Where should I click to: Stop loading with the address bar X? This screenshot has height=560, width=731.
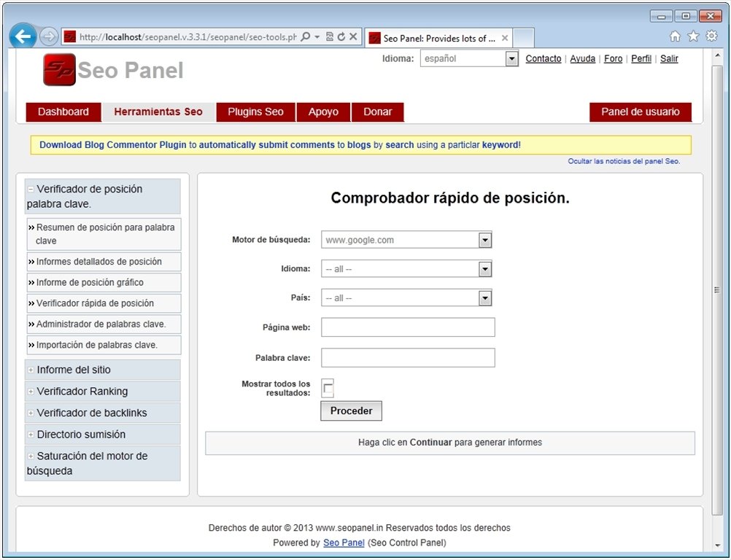pyautogui.click(x=353, y=36)
